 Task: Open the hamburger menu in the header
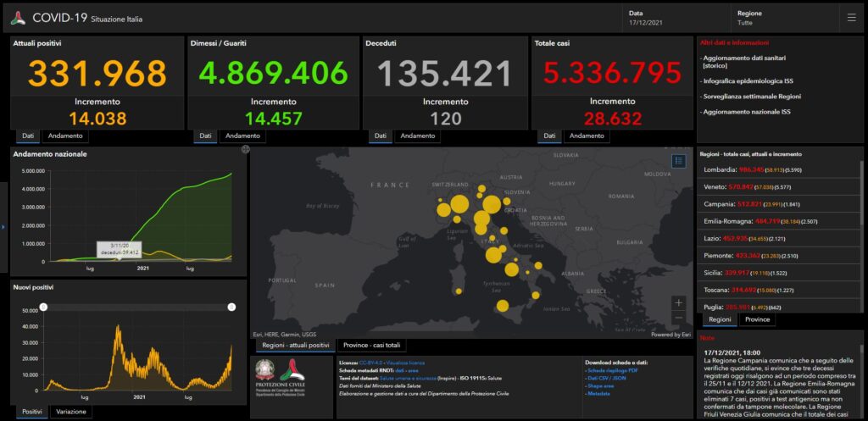(851, 17)
